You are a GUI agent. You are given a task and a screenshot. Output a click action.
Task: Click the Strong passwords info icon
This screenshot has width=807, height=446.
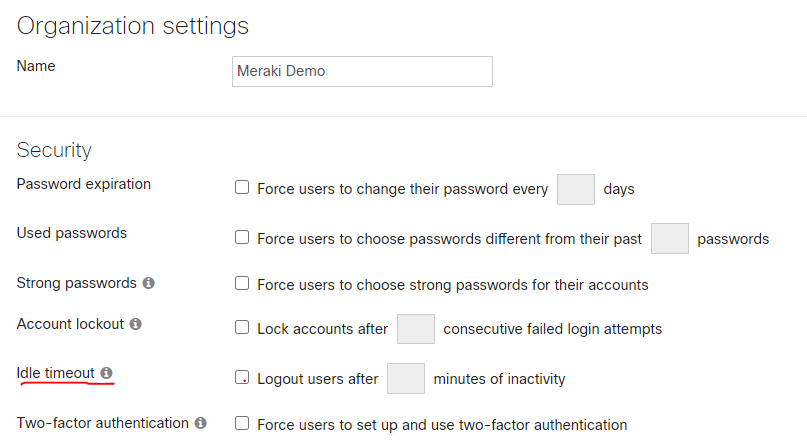click(x=149, y=283)
